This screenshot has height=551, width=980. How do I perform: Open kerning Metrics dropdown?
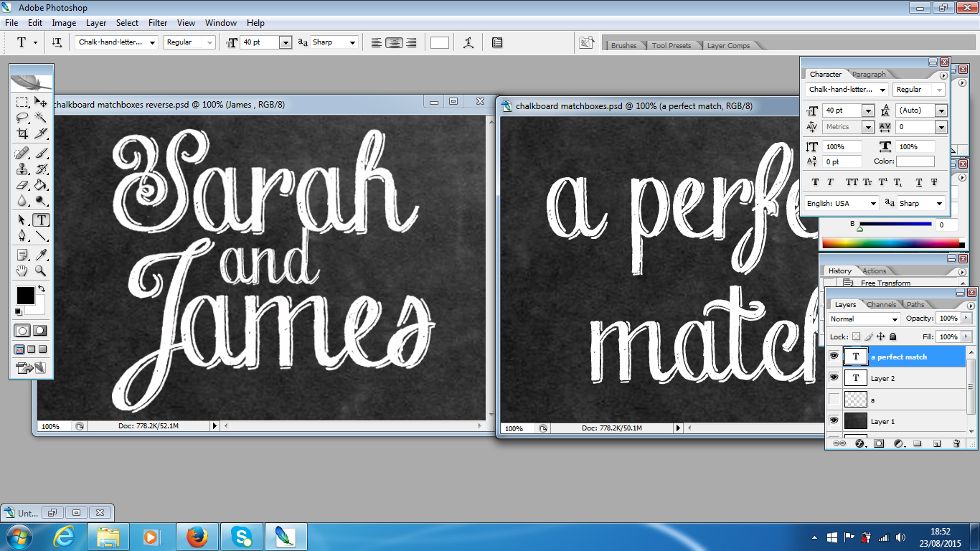point(867,127)
